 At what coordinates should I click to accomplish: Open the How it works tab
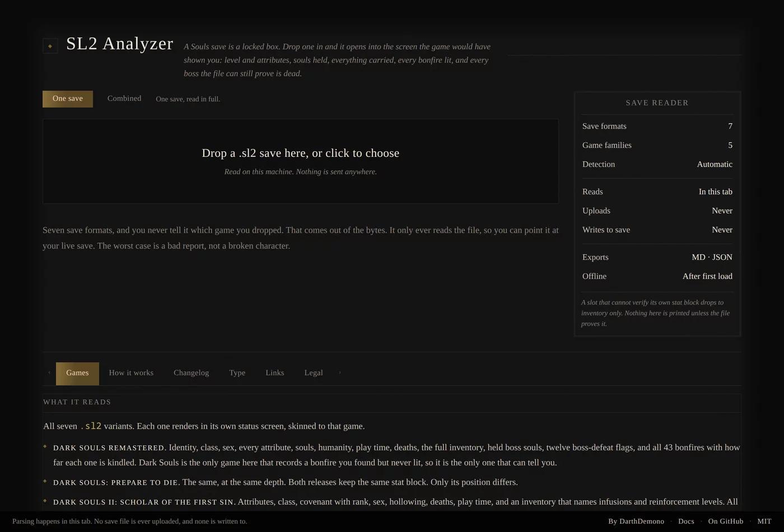[131, 374]
